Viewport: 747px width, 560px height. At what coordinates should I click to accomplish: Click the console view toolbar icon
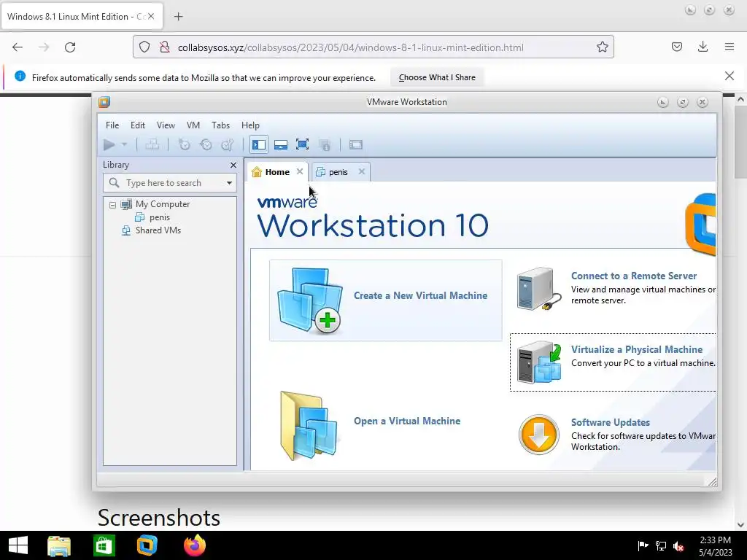click(x=356, y=144)
